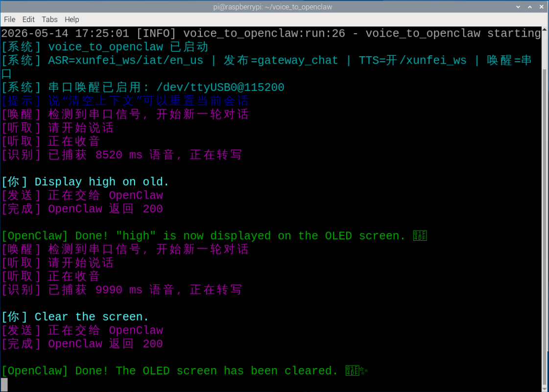
Task: Click the terminal cursor block on the last line
Action: [x=4, y=384]
